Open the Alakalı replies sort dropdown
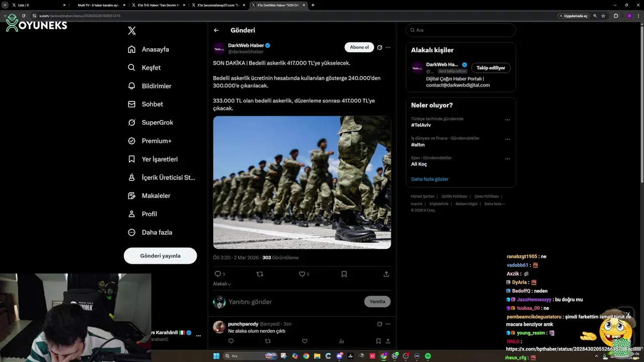 point(222,284)
